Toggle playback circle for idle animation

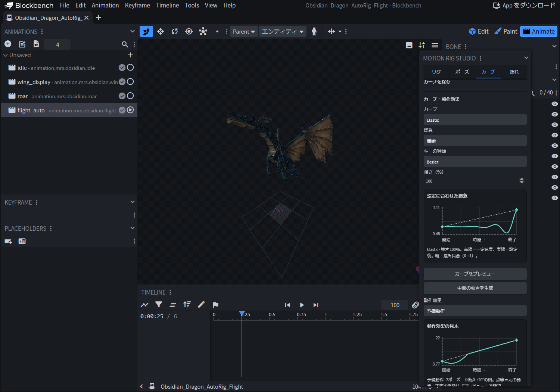click(130, 68)
